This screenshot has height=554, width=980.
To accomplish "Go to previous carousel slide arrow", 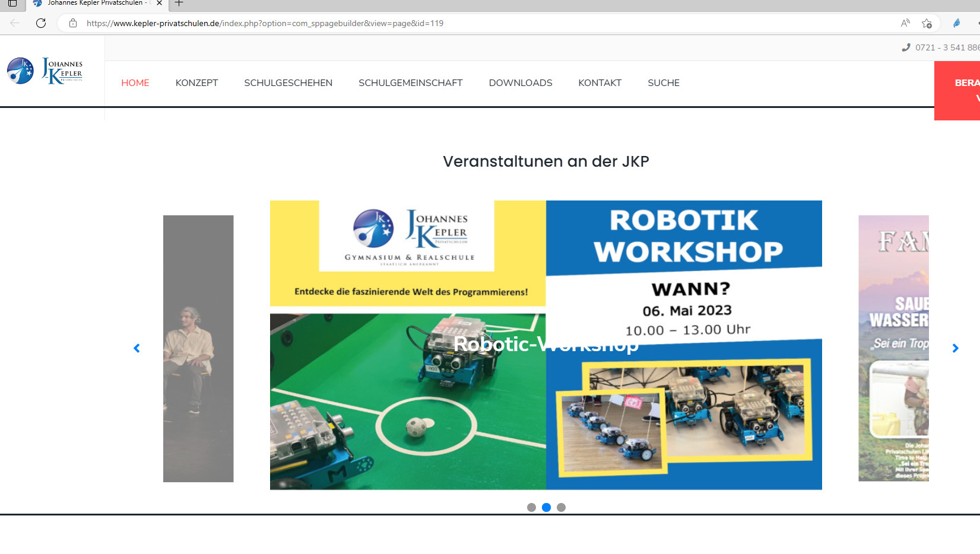I will [137, 348].
